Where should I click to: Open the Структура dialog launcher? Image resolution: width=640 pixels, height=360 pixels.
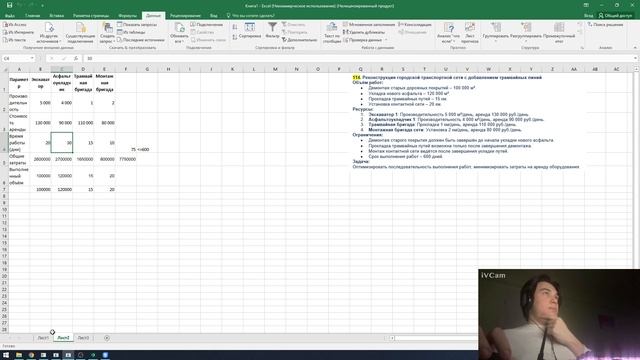[582, 48]
